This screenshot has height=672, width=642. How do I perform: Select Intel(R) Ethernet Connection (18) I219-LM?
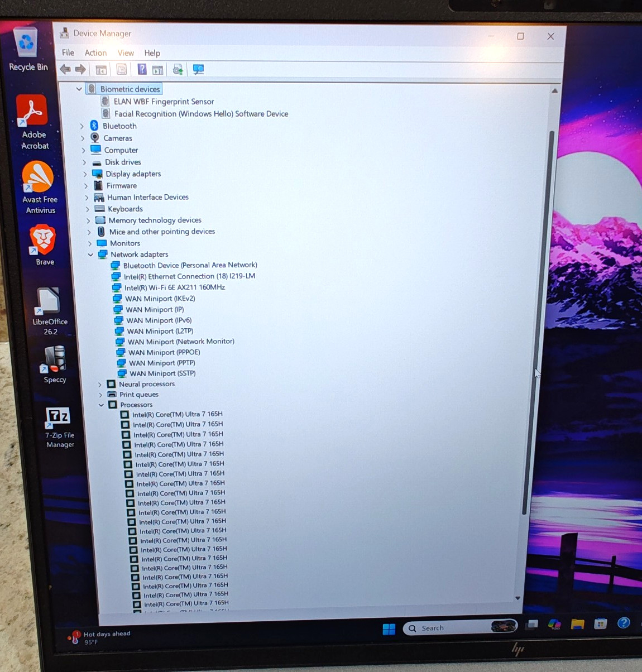tap(189, 276)
